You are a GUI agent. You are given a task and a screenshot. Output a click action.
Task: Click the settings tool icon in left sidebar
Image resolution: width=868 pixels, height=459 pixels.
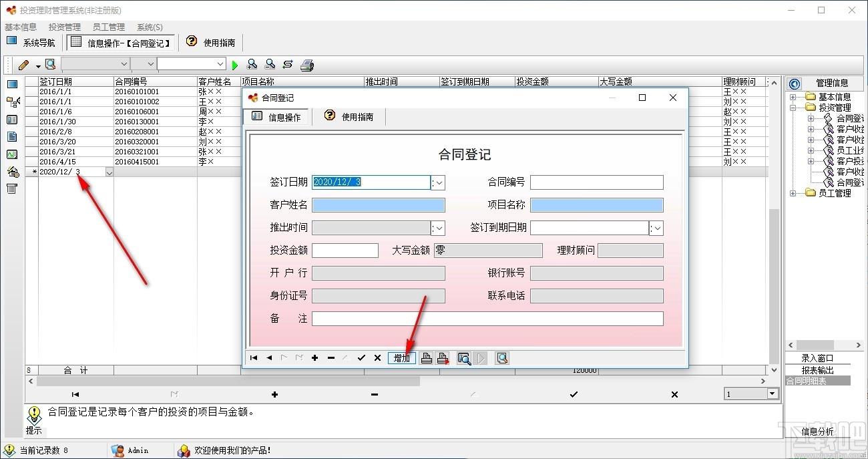tap(12, 172)
